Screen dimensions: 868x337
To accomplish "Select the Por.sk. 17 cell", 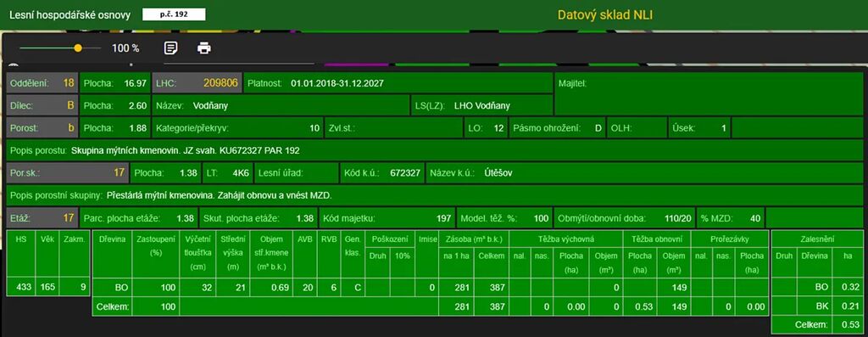I will point(68,173).
